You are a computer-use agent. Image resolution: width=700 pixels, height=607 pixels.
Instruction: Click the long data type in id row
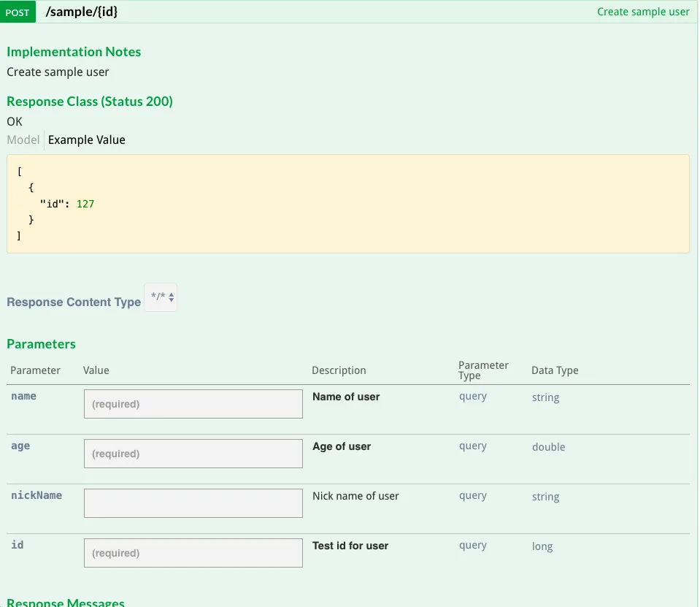pyautogui.click(x=542, y=546)
